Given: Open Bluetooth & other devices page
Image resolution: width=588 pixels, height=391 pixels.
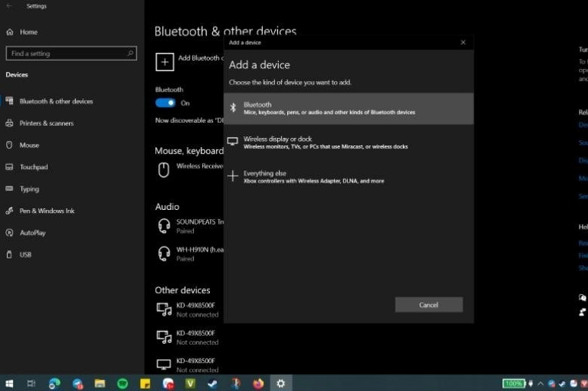Looking at the screenshot, I should click(x=56, y=102).
